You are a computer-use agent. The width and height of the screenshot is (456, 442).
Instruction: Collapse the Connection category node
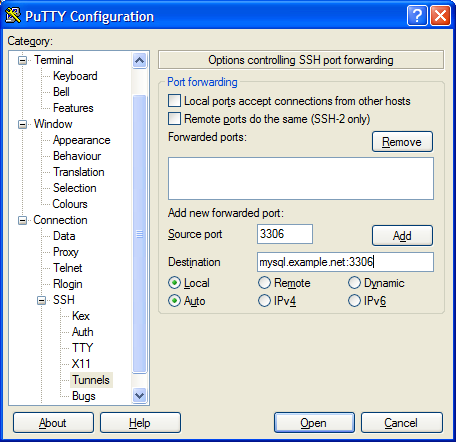(x=22, y=220)
